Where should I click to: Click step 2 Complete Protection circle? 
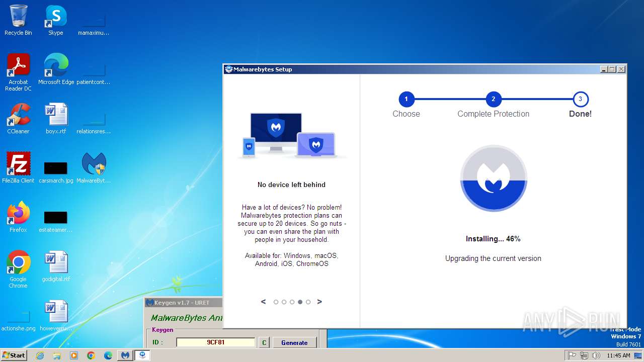[493, 99]
